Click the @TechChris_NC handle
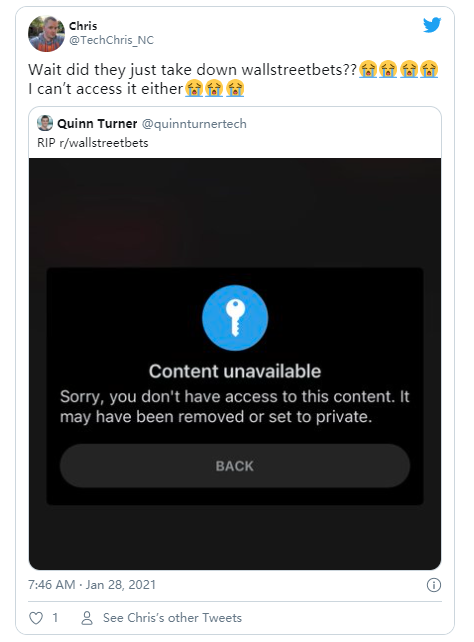Screen dimensions: 474x642 tap(111, 40)
